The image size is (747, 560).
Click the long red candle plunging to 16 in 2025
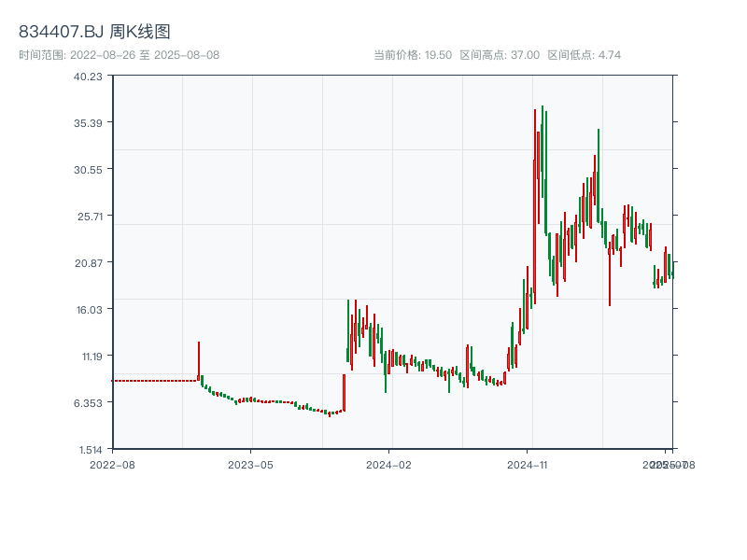(x=610, y=273)
